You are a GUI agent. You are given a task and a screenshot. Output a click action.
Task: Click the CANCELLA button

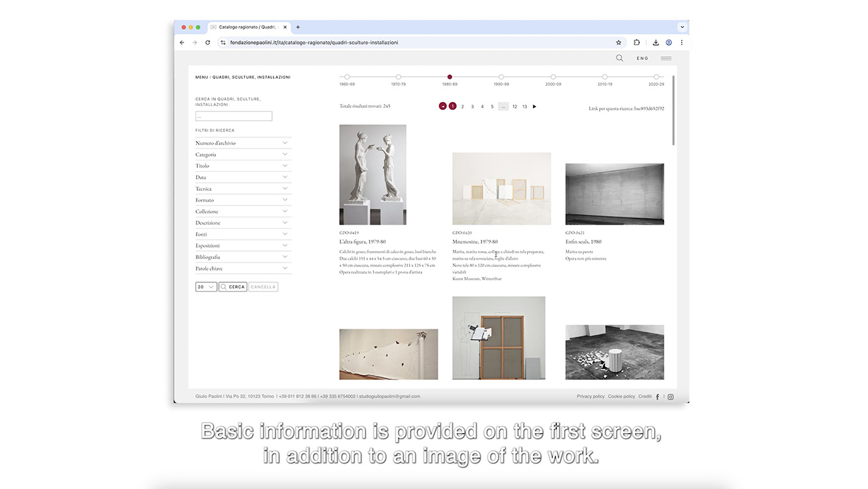[x=263, y=286]
